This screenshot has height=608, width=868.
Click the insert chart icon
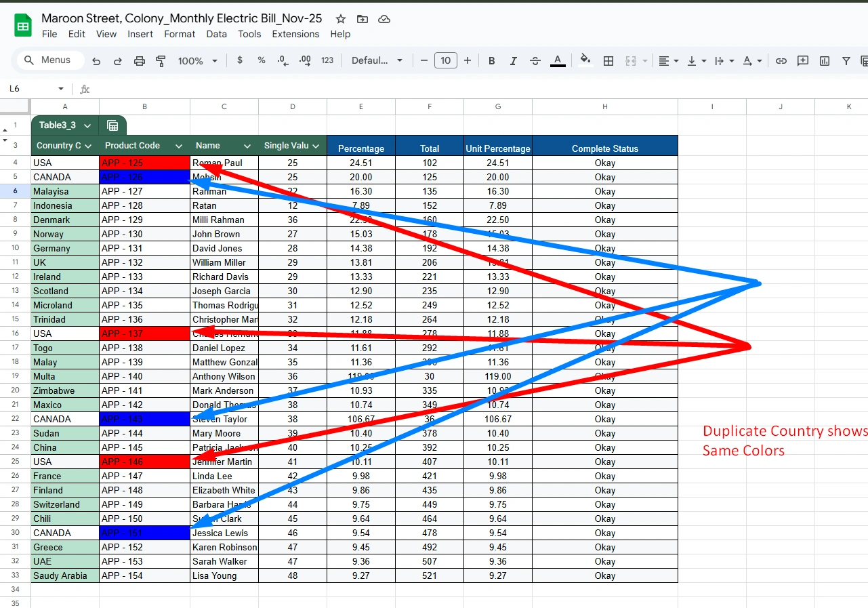[825, 61]
